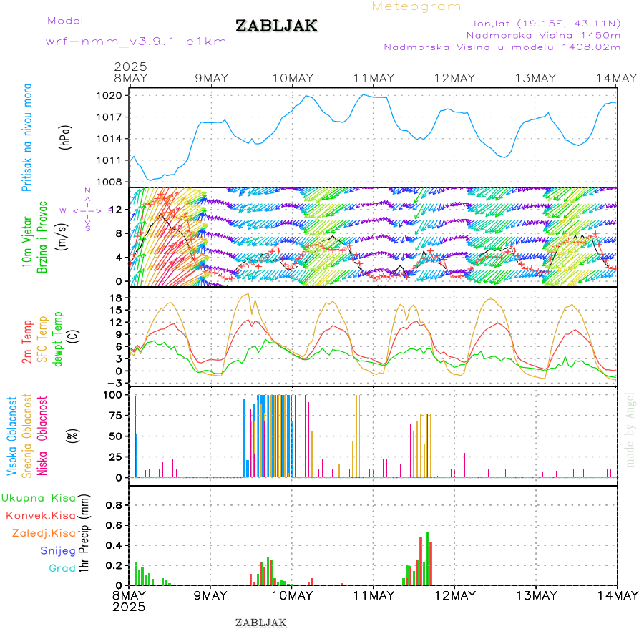Click the green "Ukupna Kisa" legend label

[39, 498]
